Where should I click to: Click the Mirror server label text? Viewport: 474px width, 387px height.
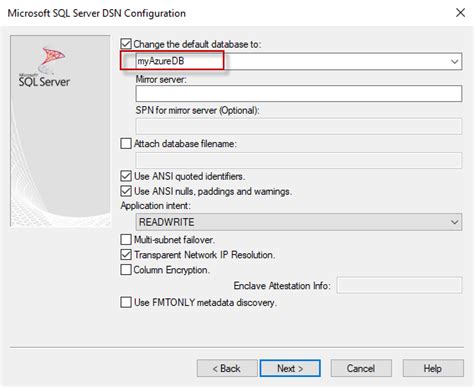(x=161, y=79)
